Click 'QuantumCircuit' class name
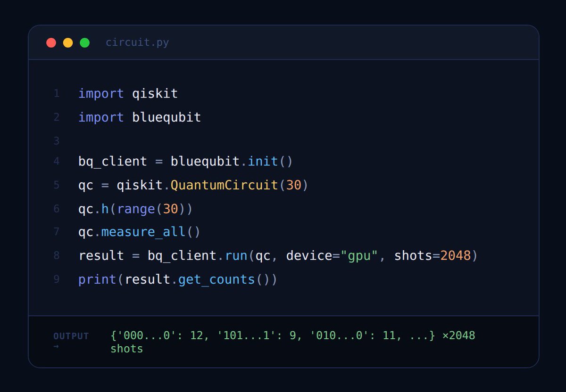Image resolution: width=566 pixels, height=392 pixels. point(225,185)
